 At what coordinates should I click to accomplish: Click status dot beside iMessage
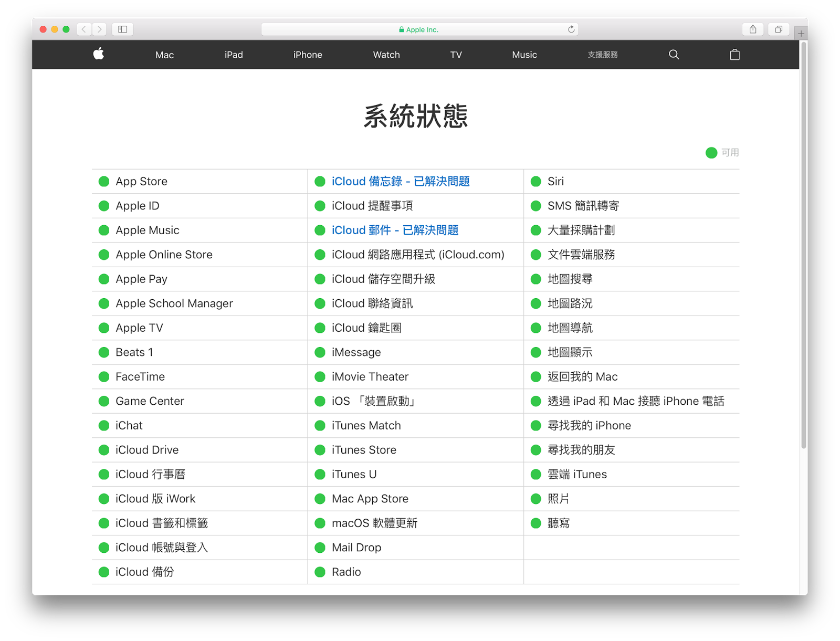click(320, 352)
